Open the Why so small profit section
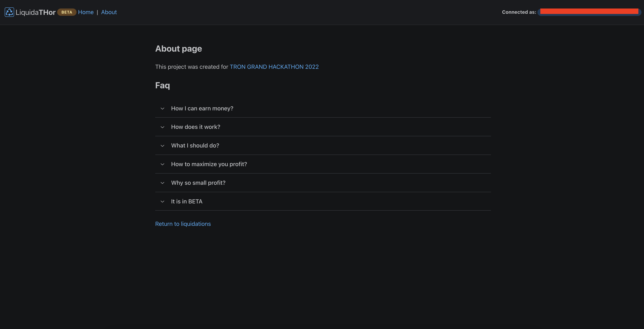The height and width of the screenshot is (329, 644). (198, 183)
